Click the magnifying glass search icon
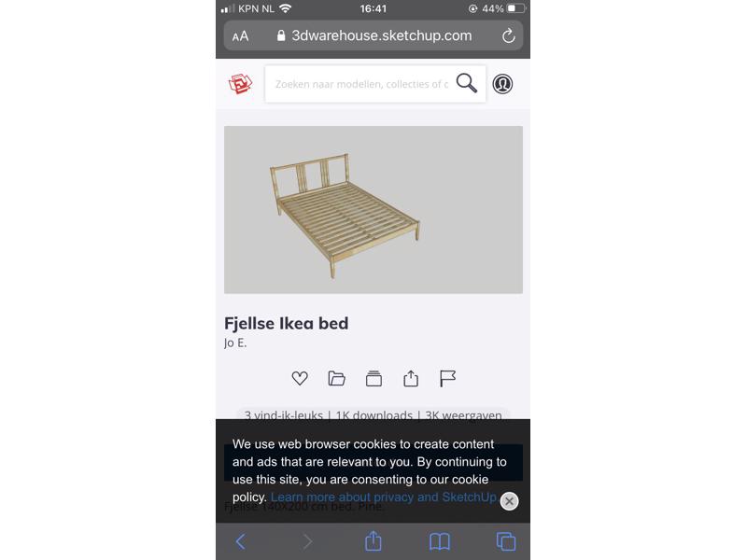Screen dimensions: 747x560 pos(466,83)
